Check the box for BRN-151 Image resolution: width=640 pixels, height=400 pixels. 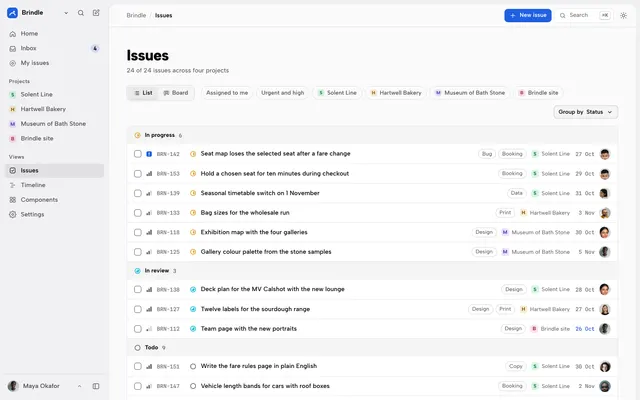[138, 366]
